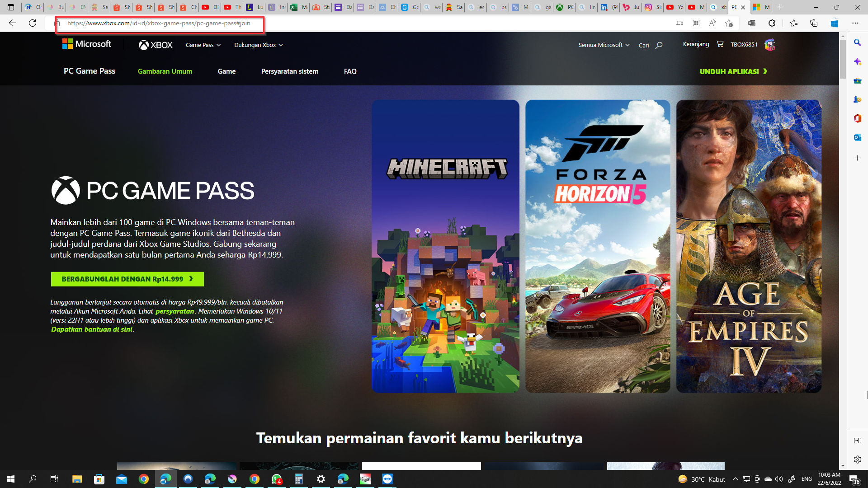Open the app/QR grid icon in address bar
Viewport: 868px width, 488px height.
tap(696, 23)
